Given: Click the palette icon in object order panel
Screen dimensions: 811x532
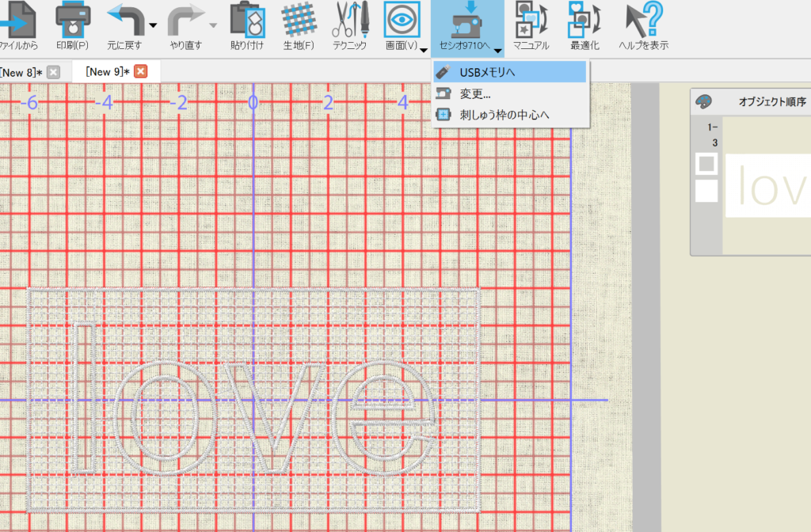Looking at the screenshot, I should click(703, 101).
